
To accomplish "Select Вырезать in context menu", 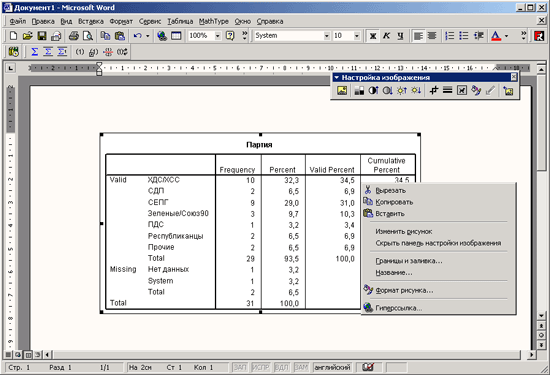I will point(438,190).
